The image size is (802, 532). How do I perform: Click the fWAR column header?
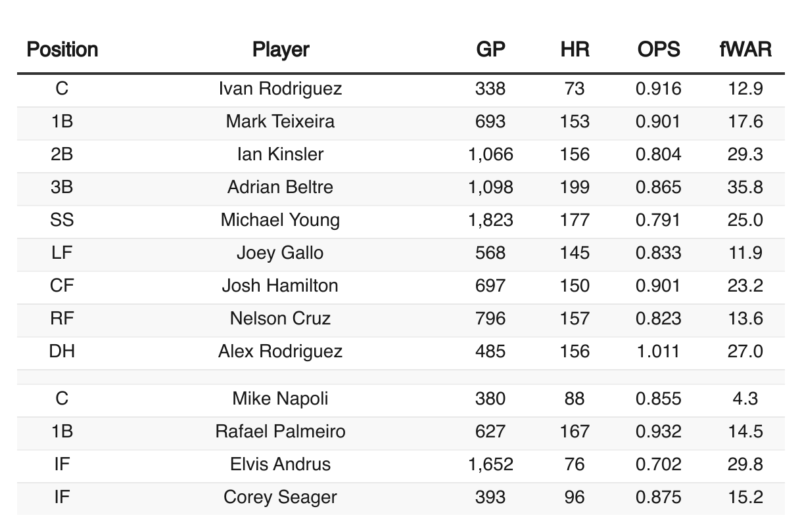(x=745, y=50)
